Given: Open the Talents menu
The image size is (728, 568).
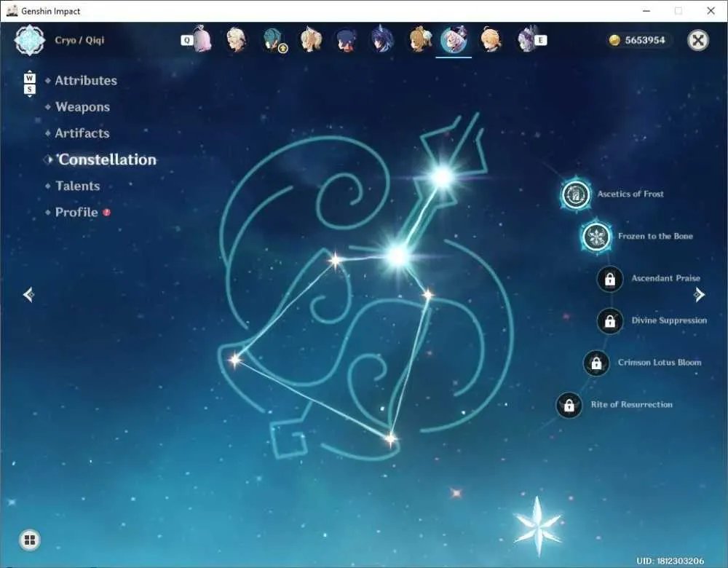Looking at the screenshot, I should (78, 186).
